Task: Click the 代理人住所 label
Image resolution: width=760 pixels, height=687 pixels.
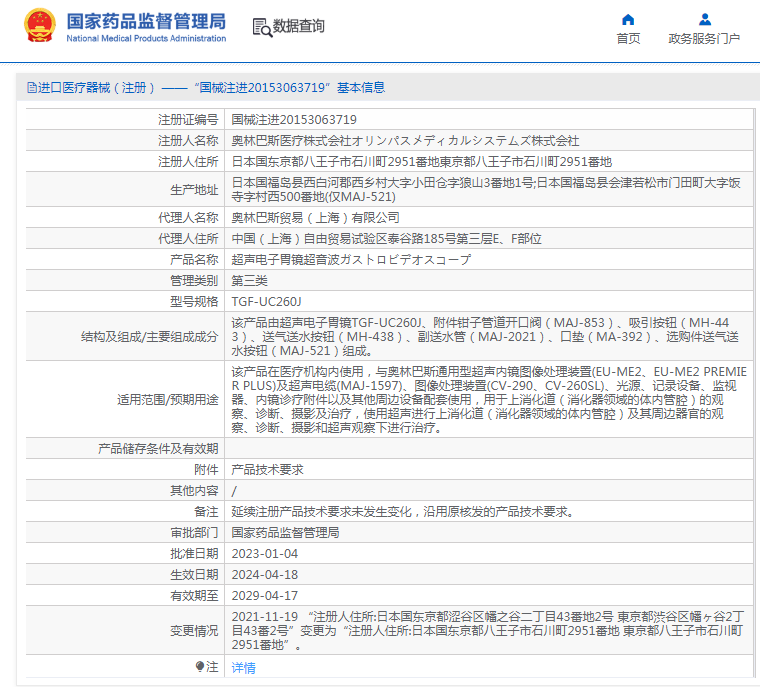Action: tap(188, 239)
